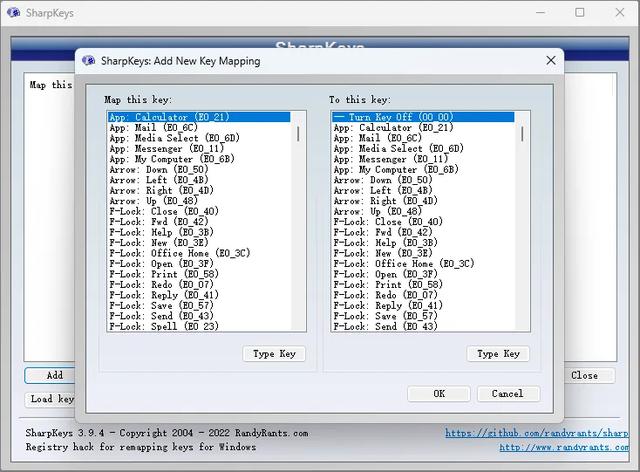Select App: Messenger in To this key list

423,159
